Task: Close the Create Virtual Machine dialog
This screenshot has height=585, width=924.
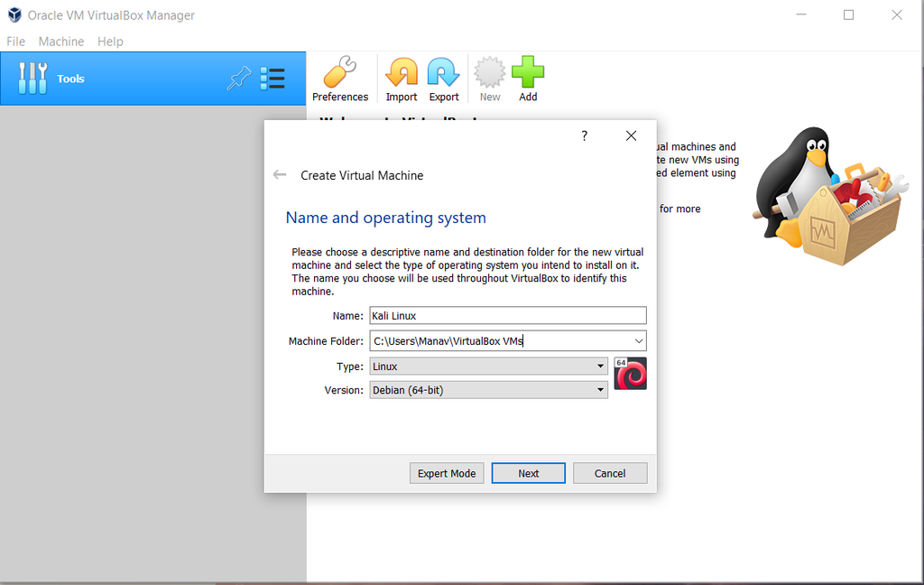Action: point(631,135)
